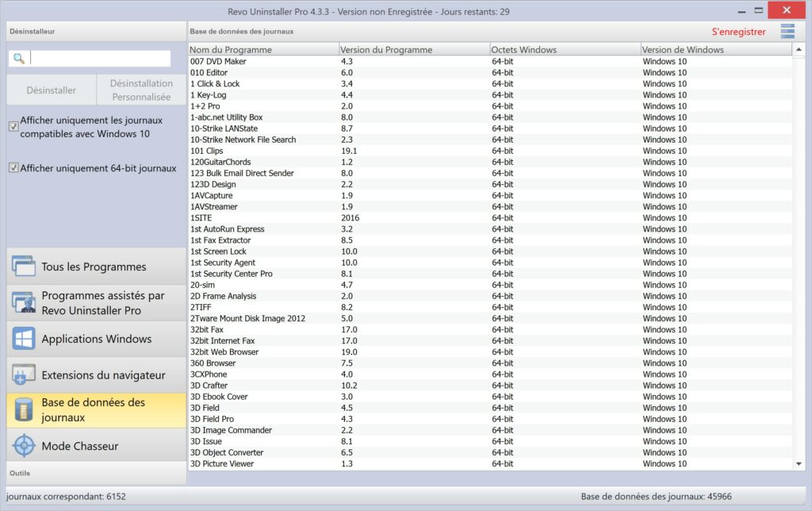The height and width of the screenshot is (511, 812).
Task: Click the scrollbar down arrow
Action: pyautogui.click(x=799, y=464)
